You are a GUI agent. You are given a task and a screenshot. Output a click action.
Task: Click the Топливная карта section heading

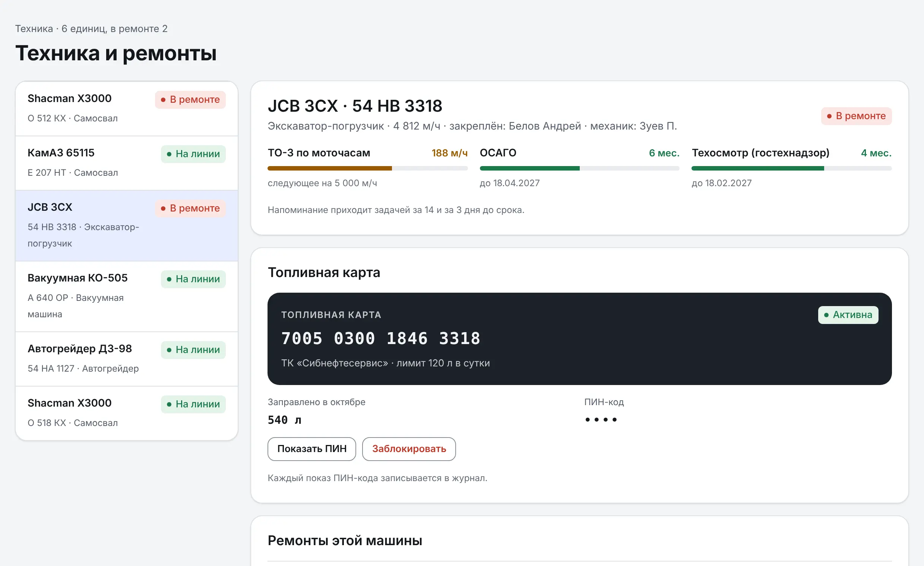(324, 272)
